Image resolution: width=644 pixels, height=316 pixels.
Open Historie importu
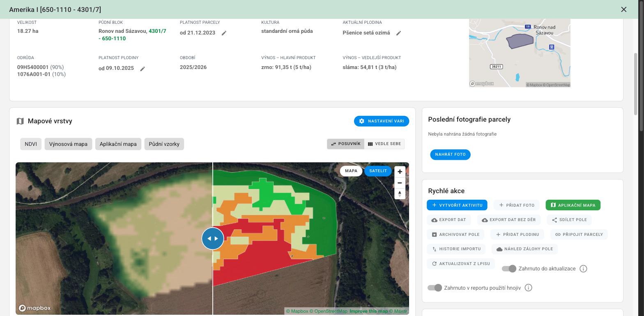tap(456, 249)
